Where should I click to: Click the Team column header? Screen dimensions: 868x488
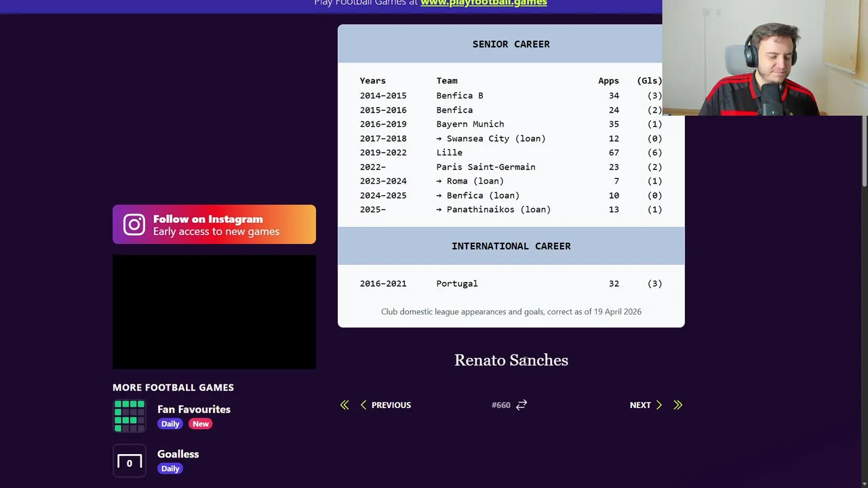pos(447,81)
